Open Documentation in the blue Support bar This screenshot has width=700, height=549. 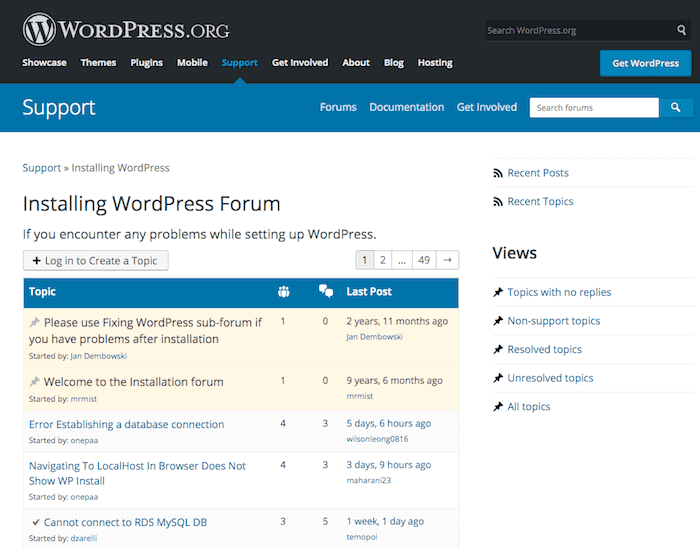click(407, 107)
